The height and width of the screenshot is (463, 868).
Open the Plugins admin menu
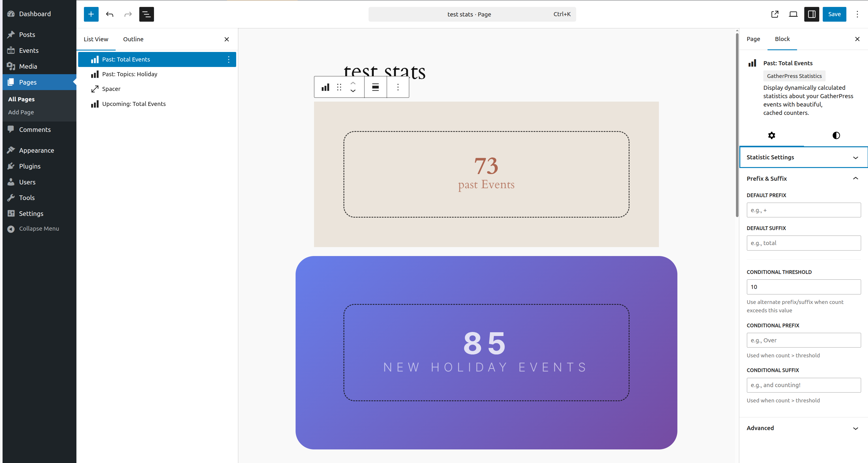coord(30,166)
